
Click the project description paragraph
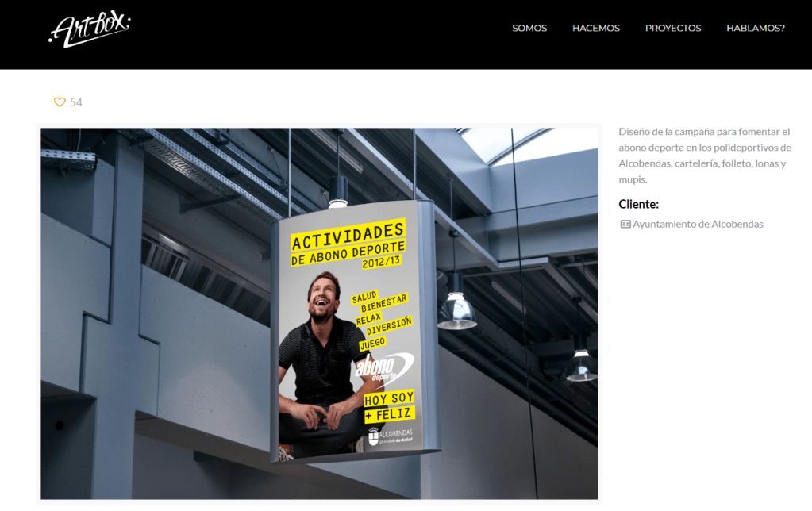705,156
